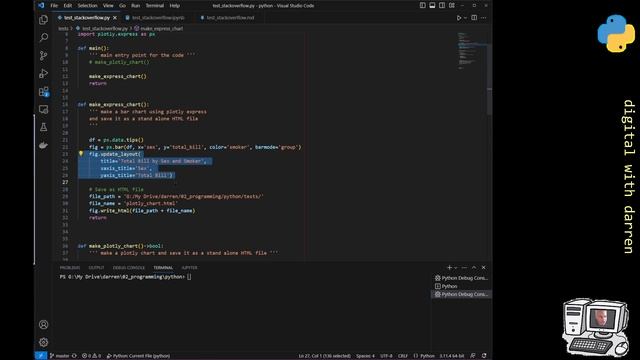Screen dimensions: 640x360
Task: Switch to the Problems panel tab
Action: tap(70, 268)
